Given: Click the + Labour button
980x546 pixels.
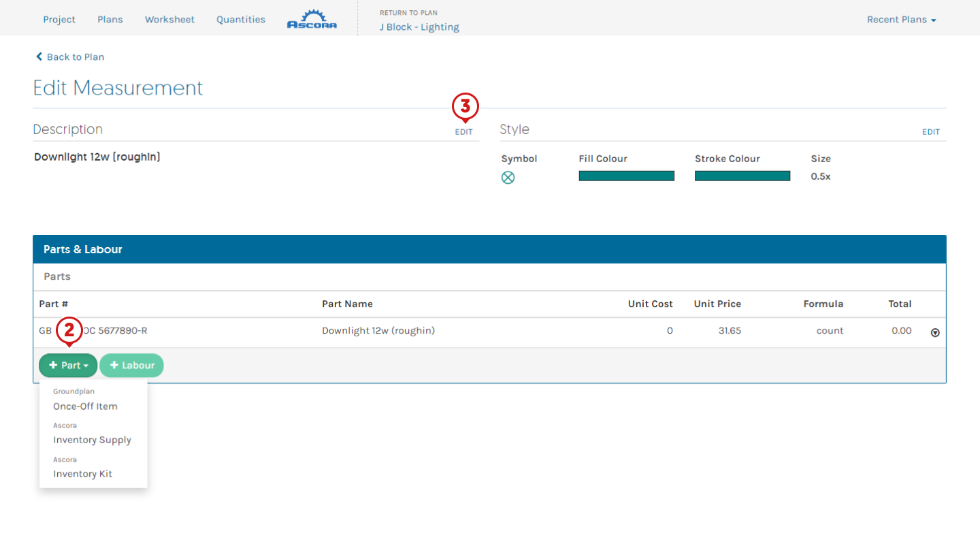Looking at the screenshot, I should point(132,366).
